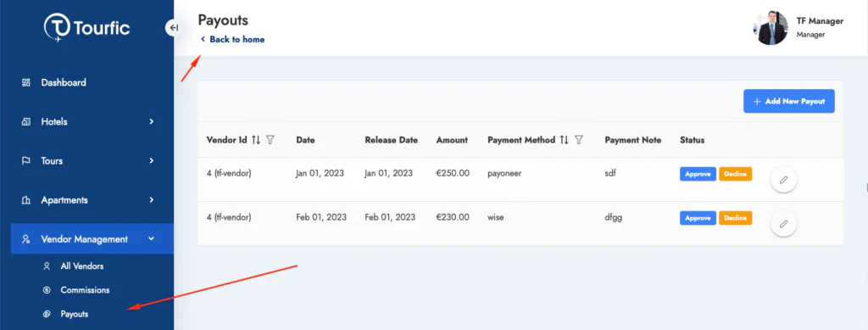
Task: Click the payoneer payment method cell
Action: 505,173
